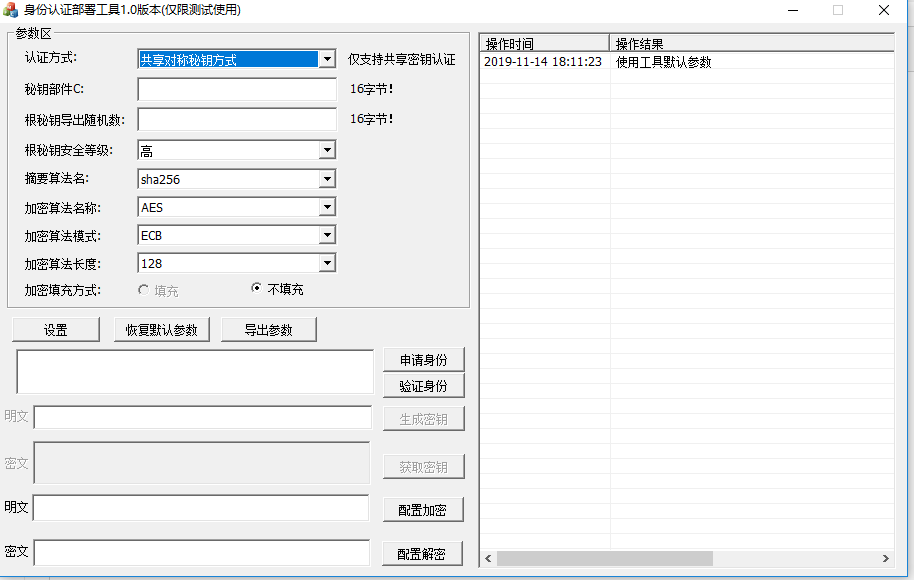Click the 秘钥部件C input field

coord(237,89)
